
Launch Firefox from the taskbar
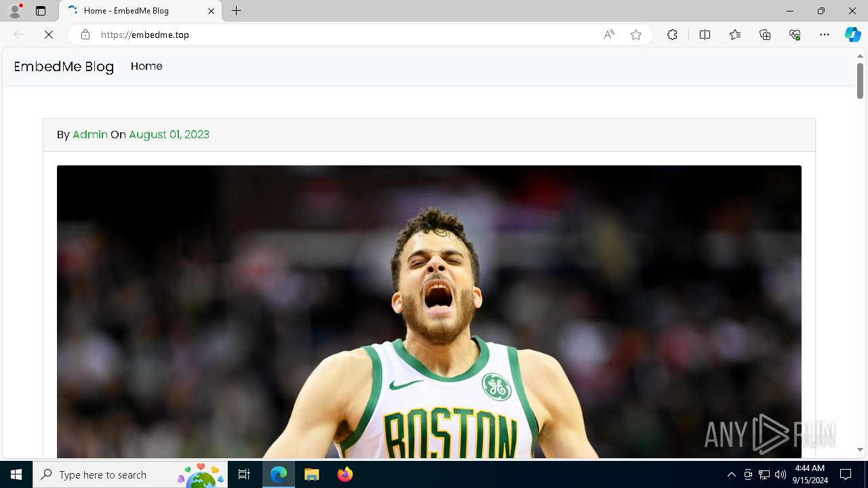[344, 474]
